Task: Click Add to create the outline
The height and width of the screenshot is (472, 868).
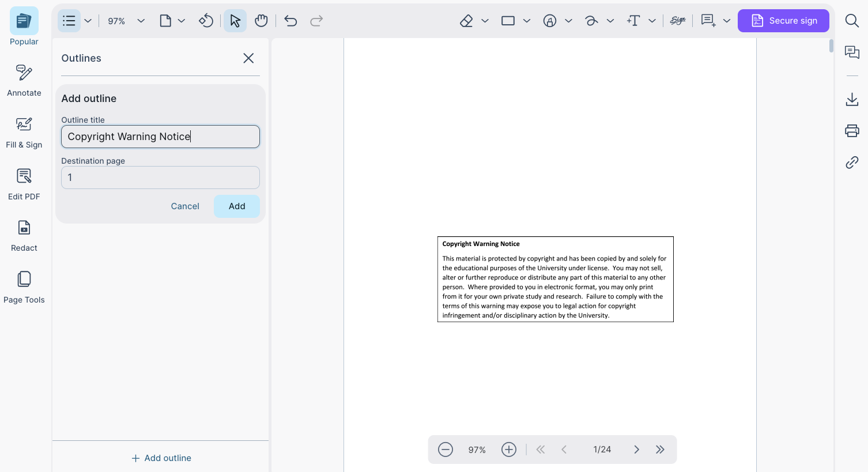Action: click(236, 206)
